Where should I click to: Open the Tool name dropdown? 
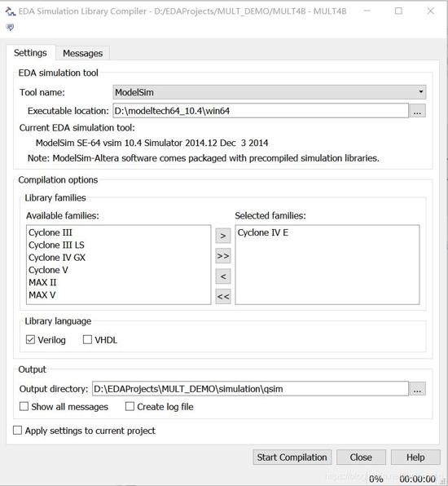coord(270,92)
